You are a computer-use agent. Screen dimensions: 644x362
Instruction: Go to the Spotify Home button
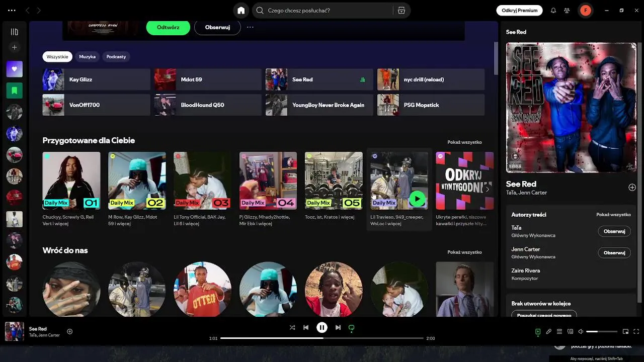coord(241,11)
